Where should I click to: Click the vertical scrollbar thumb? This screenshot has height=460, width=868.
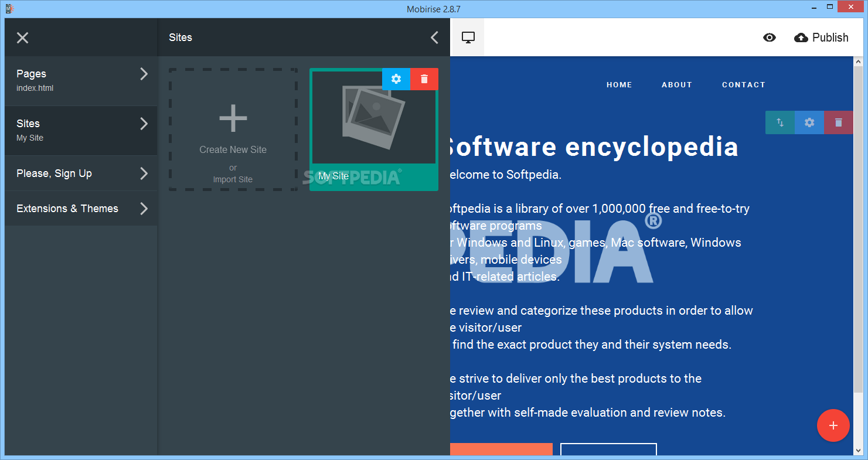click(858, 229)
